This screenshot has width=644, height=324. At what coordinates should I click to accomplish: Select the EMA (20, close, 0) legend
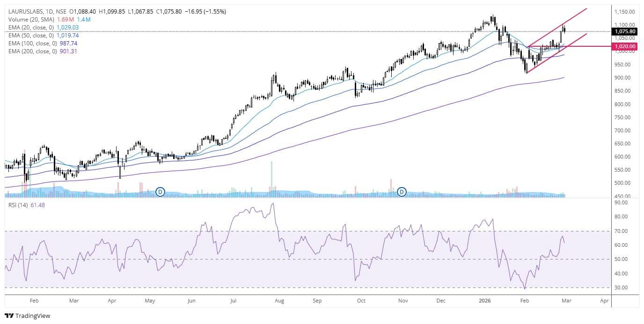point(31,27)
